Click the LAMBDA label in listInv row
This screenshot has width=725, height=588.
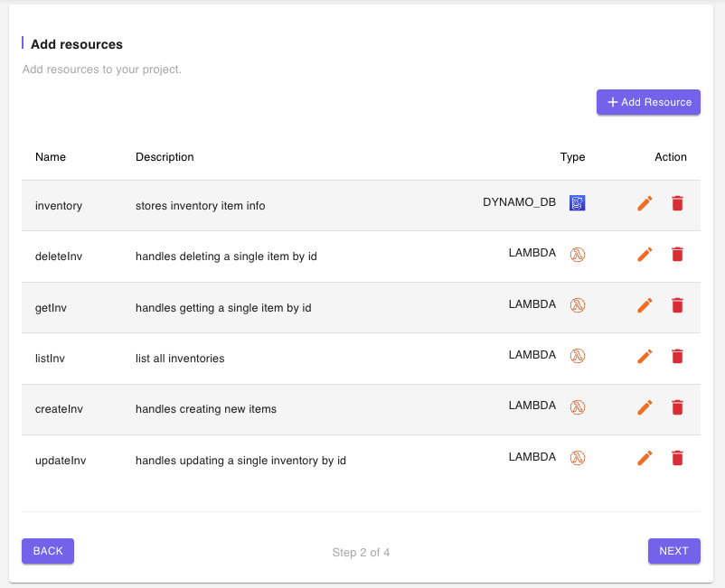click(532, 355)
